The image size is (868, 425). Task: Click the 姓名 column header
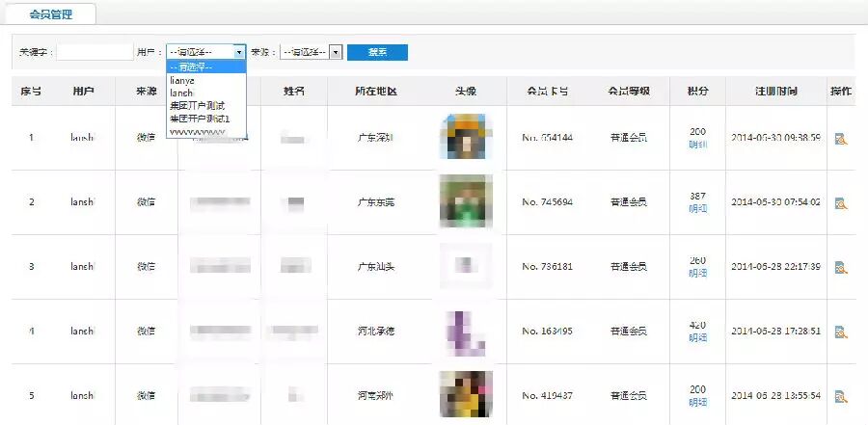pos(294,92)
